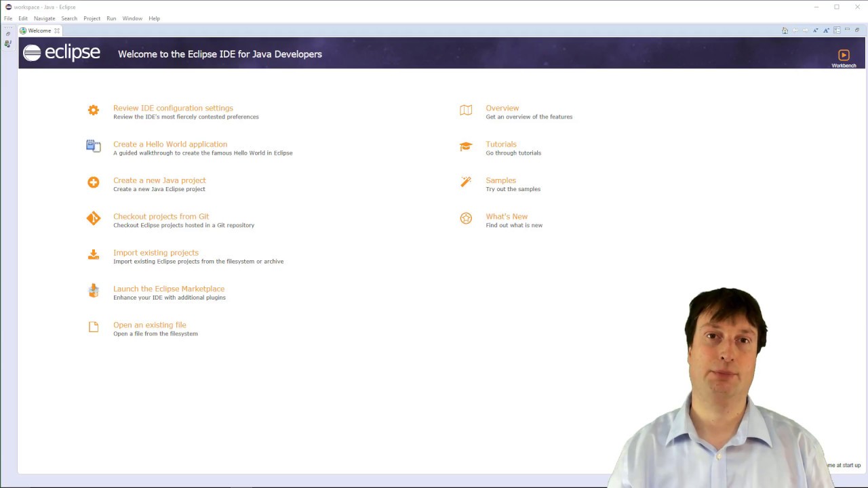Open the File menu
The width and height of the screenshot is (868, 488).
click(x=8, y=18)
